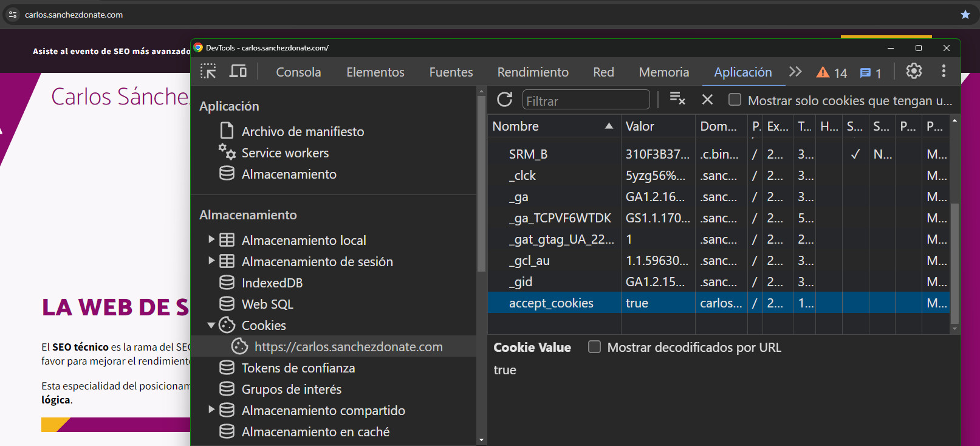Clear all cookies with the filter-delete icon
This screenshot has width=980, height=446.
(677, 98)
